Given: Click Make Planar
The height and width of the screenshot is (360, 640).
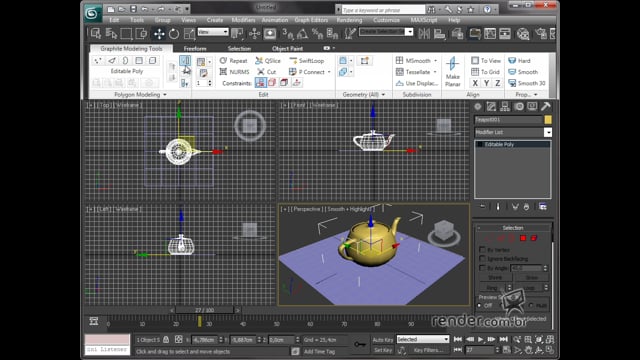Looking at the screenshot, I should (452, 71).
